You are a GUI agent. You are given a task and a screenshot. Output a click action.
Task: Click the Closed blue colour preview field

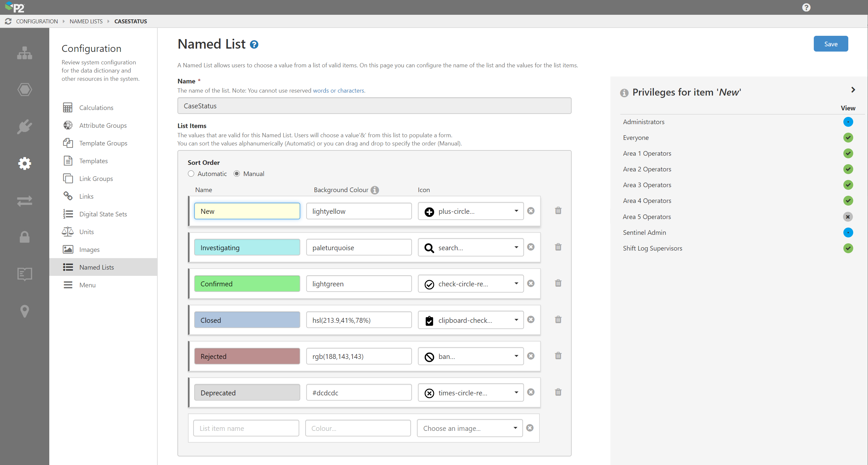247,320
